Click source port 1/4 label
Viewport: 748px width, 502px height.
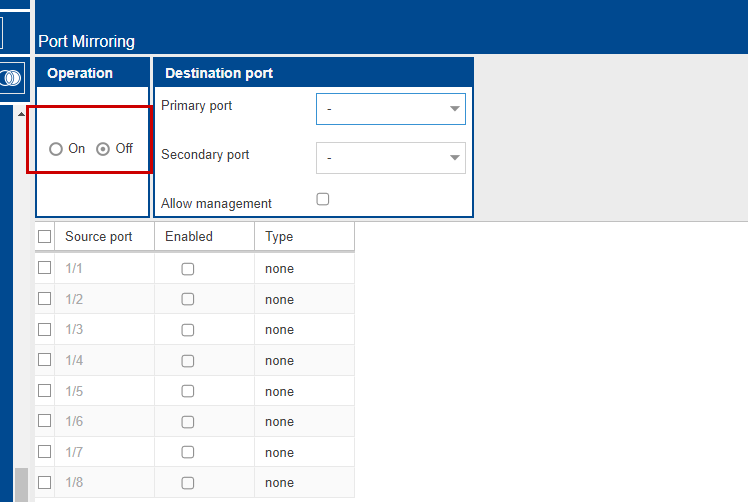[74, 360]
